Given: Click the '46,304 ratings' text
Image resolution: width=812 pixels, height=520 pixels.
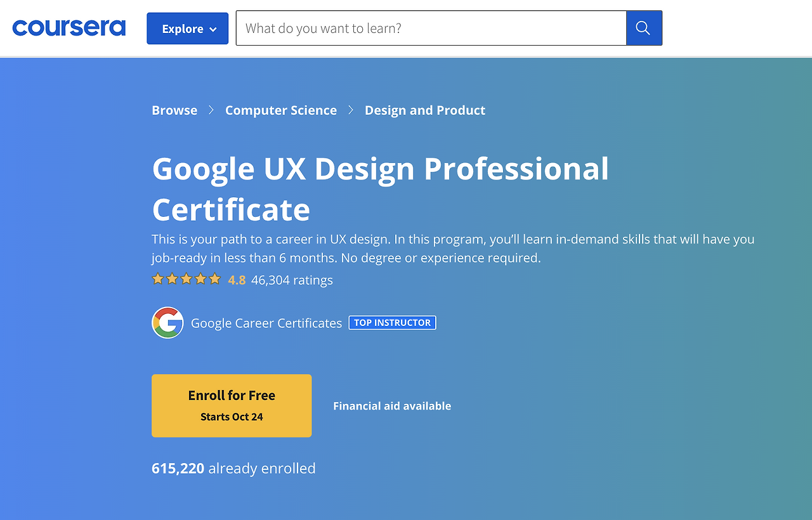Looking at the screenshot, I should pos(292,280).
